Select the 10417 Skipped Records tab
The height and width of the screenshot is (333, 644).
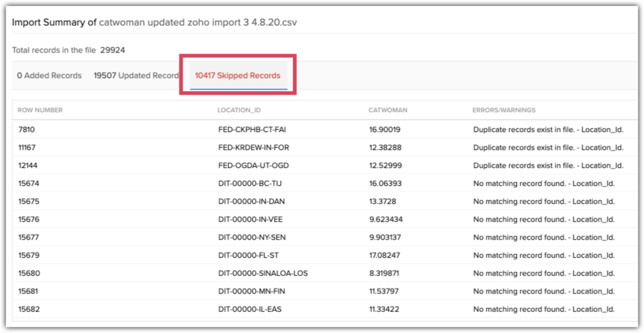point(237,76)
